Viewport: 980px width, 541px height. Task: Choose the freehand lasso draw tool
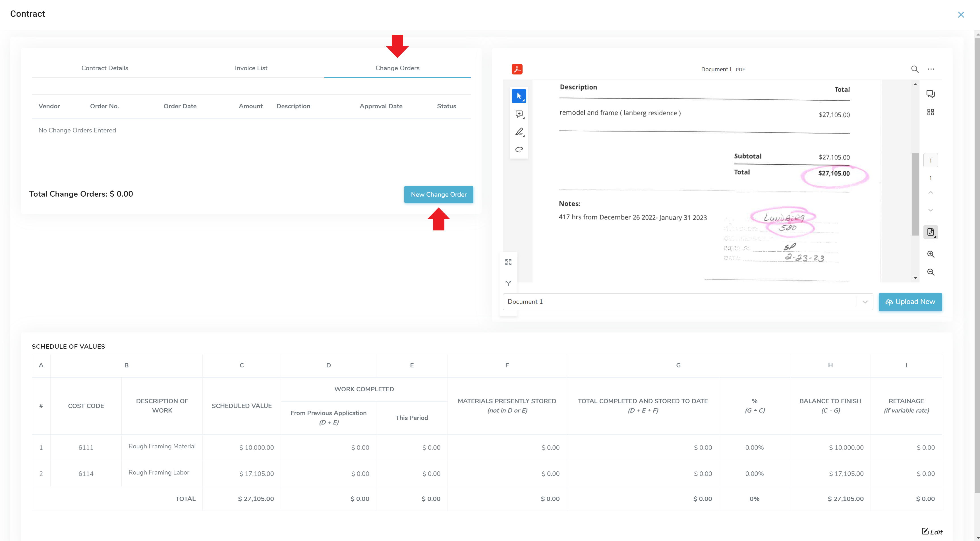click(x=519, y=149)
